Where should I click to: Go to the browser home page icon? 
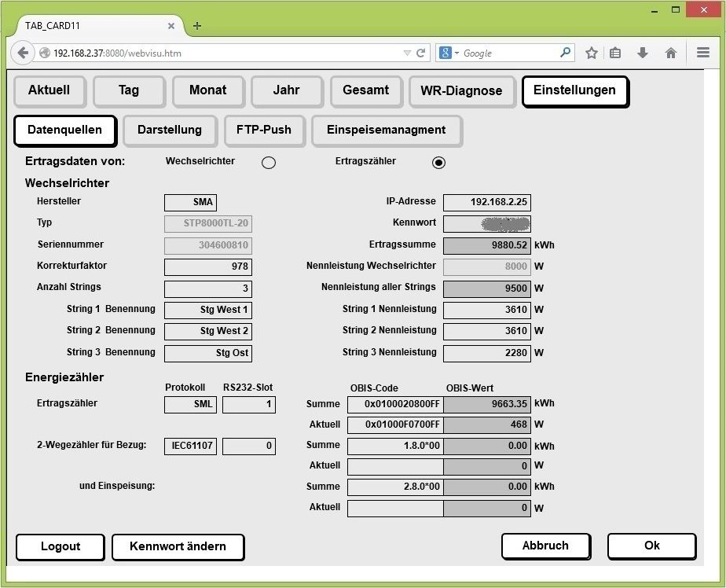(671, 53)
